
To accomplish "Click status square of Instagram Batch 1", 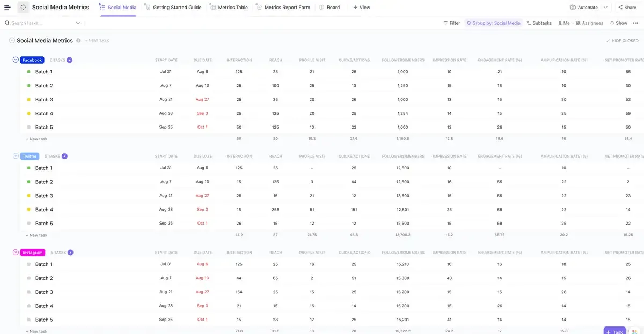I will [29, 264].
